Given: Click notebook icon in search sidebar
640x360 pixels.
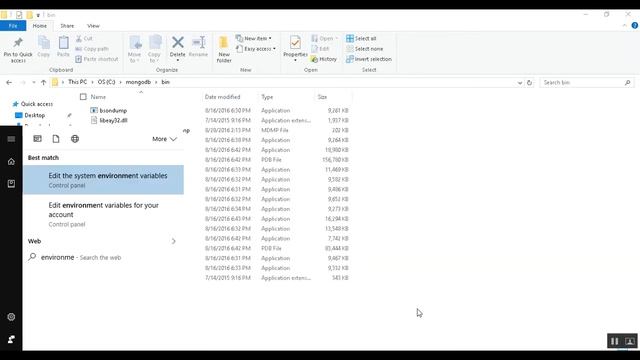Looking at the screenshot, I should click(11, 184).
